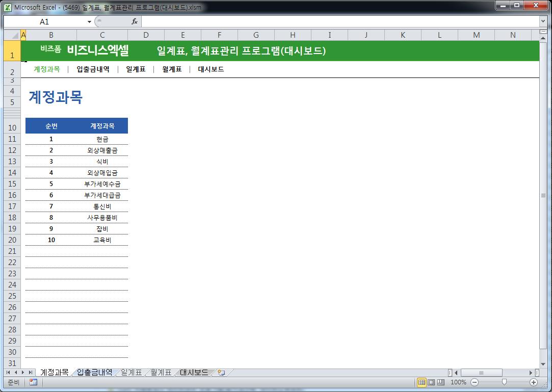
Task: Go to last sheet navigation arrow
Action: (x=31, y=372)
